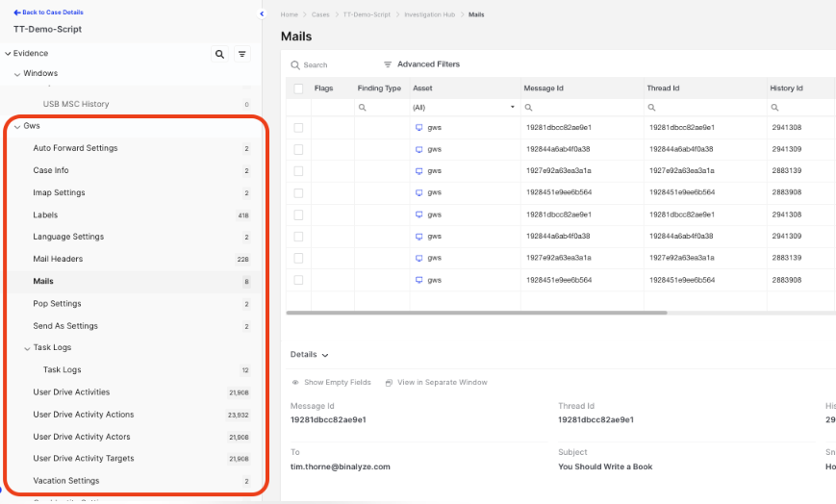The width and height of the screenshot is (836, 504).
Task: Toggle the select-all checkbox in table header
Action: (298, 88)
